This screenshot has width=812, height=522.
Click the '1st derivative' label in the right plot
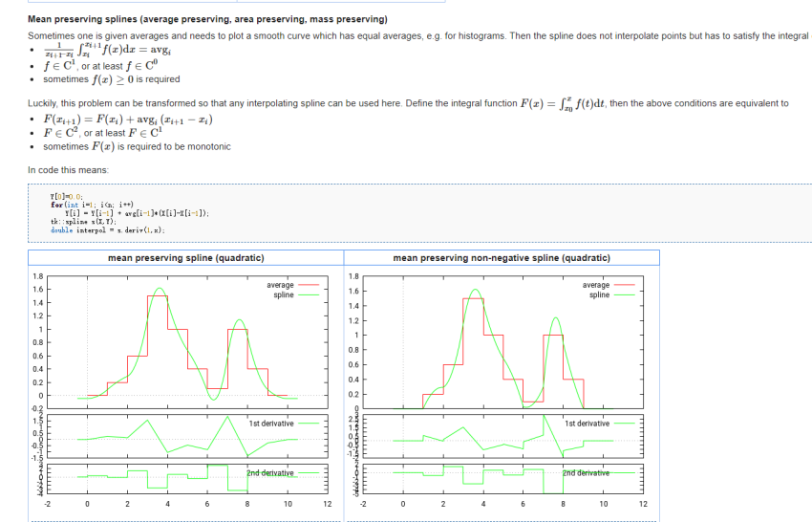click(587, 424)
